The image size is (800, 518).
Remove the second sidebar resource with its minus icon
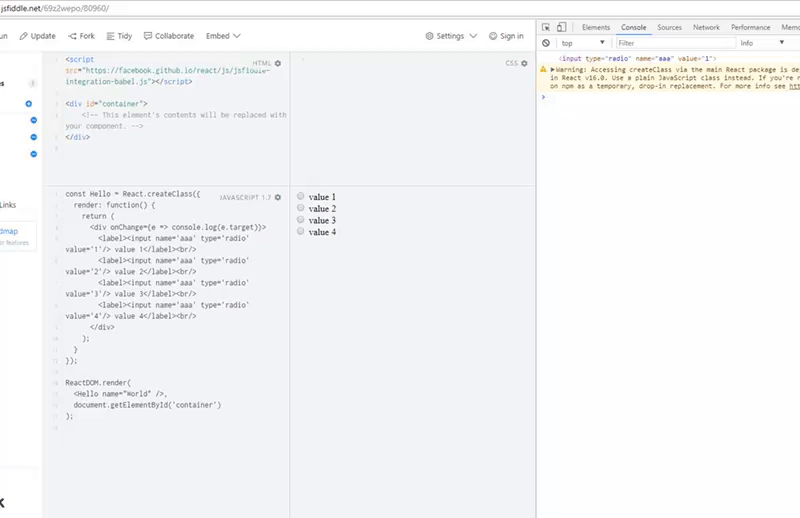pyautogui.click(x=34, y=137)
